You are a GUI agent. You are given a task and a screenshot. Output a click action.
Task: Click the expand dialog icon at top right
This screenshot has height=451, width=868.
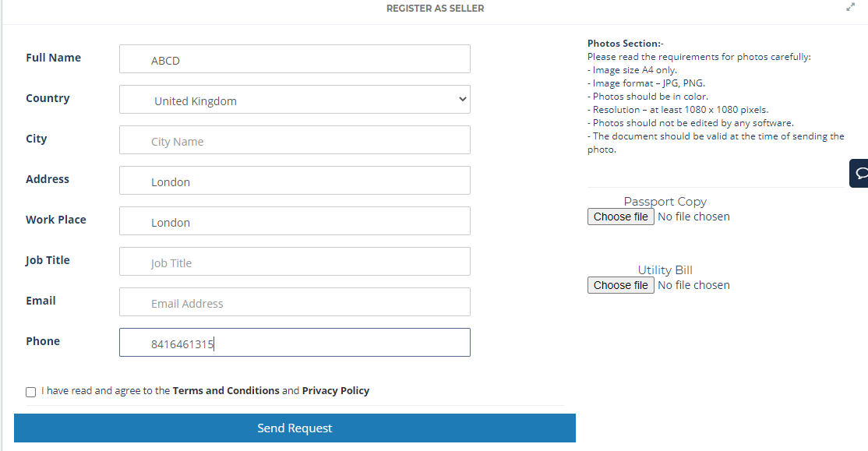point(850,7)
